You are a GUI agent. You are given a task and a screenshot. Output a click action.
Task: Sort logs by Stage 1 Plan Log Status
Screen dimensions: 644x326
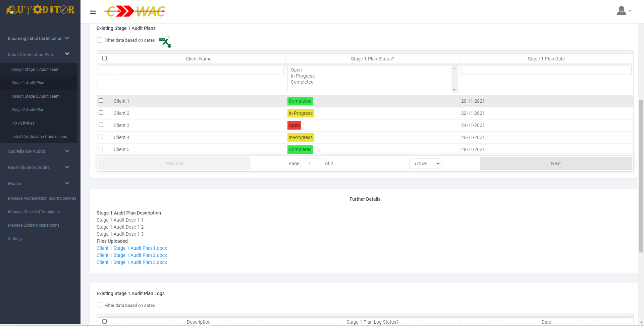pyautogui.click(x=372, y=322)
